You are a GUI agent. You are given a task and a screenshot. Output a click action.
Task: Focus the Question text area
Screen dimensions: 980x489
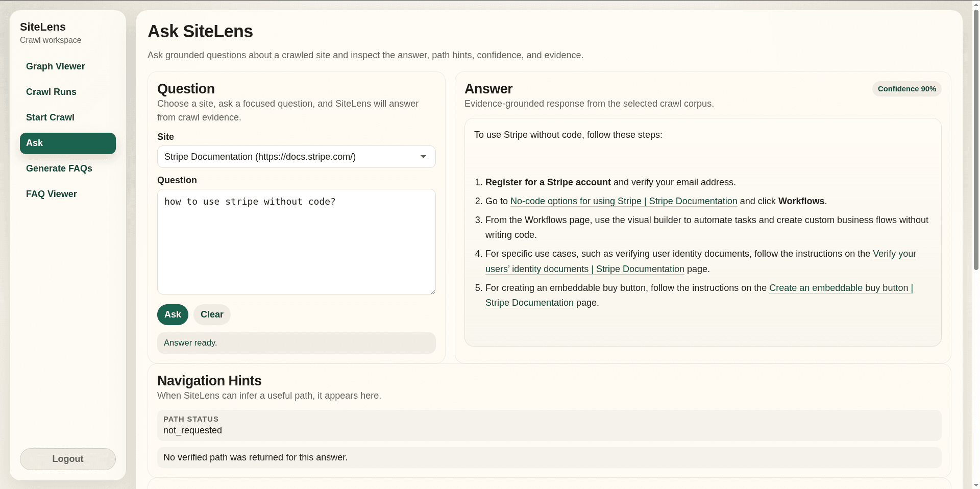click(x=297, y=241)
